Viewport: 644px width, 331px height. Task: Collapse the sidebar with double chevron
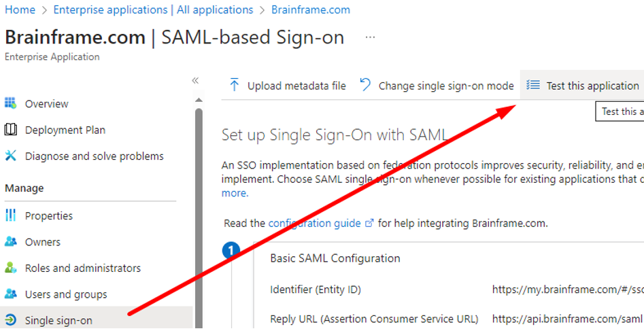pos(195,80)
